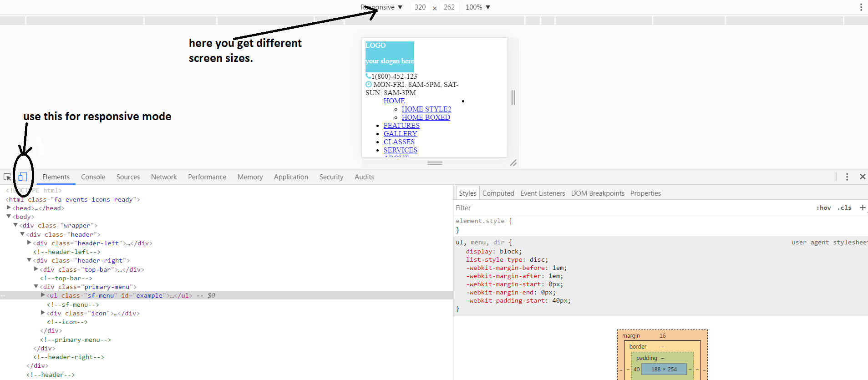This screenshot has width=868, height=380.
Task: Switch to the Console tab
Action: click(x=93, y=177)
